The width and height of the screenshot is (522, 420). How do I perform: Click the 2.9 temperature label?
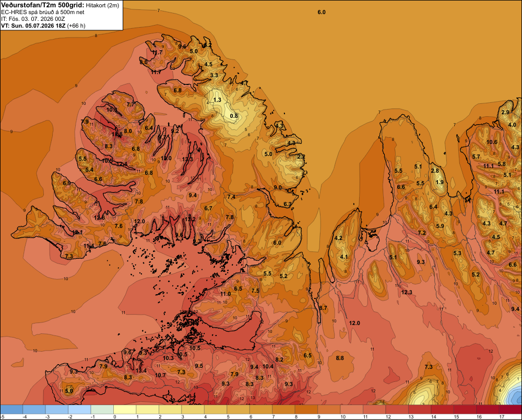click(505, 112)
